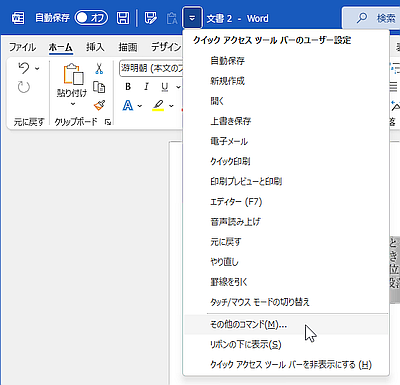The image size is (400, 385).
Task: Select 開く in the customize menu
Action: tap(286, 101)
